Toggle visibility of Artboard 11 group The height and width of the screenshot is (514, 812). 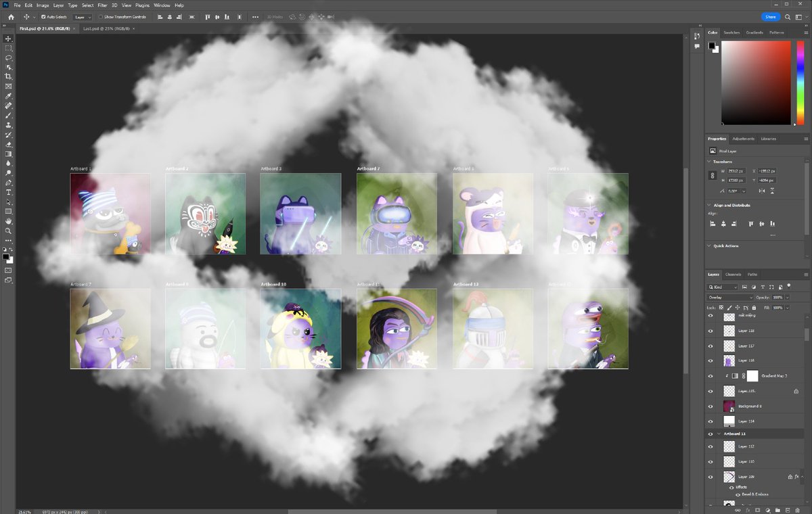point(710,433)
